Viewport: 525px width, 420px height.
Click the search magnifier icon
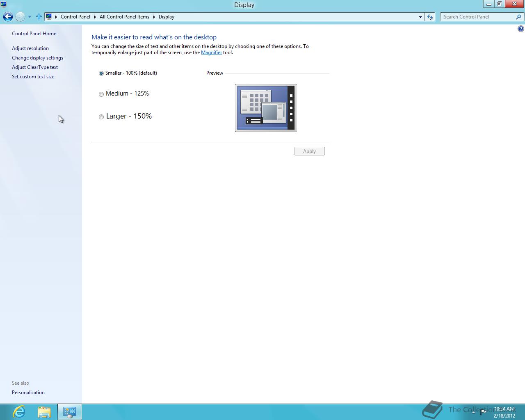click(519, 17)
